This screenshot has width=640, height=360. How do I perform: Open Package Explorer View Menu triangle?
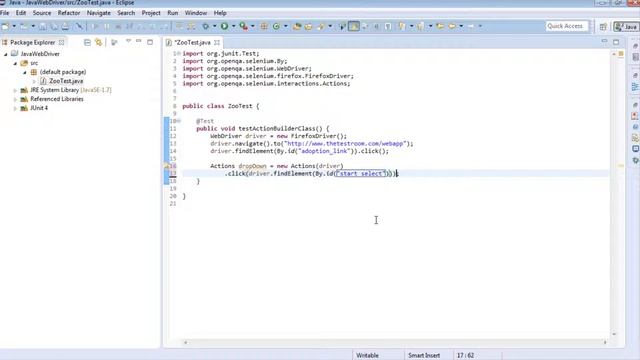coord(128,42)
